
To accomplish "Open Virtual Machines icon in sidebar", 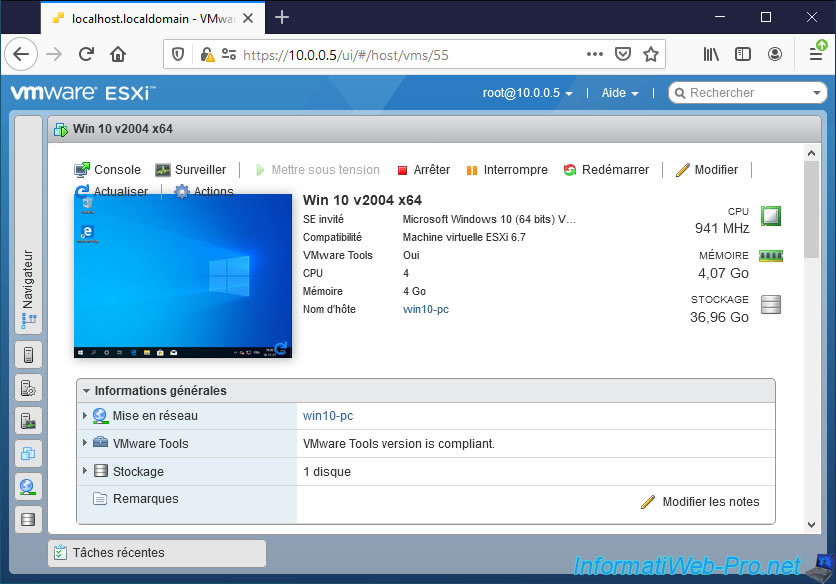I will point(28,454).
